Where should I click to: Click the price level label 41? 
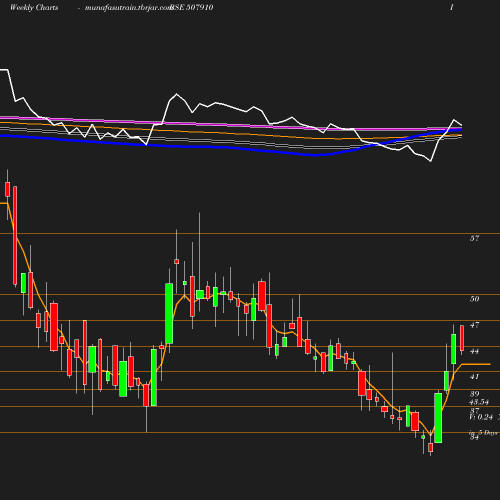(x=474, y=376)
